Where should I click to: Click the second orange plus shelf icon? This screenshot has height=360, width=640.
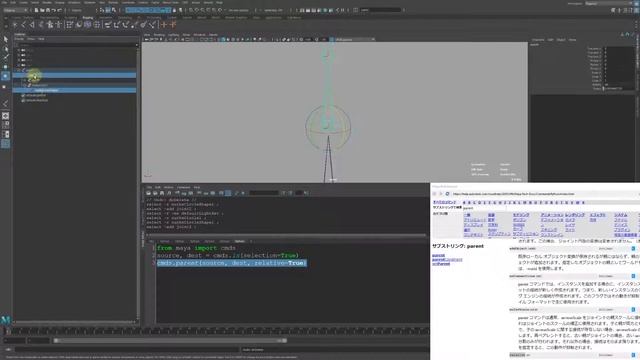point(173,25)
